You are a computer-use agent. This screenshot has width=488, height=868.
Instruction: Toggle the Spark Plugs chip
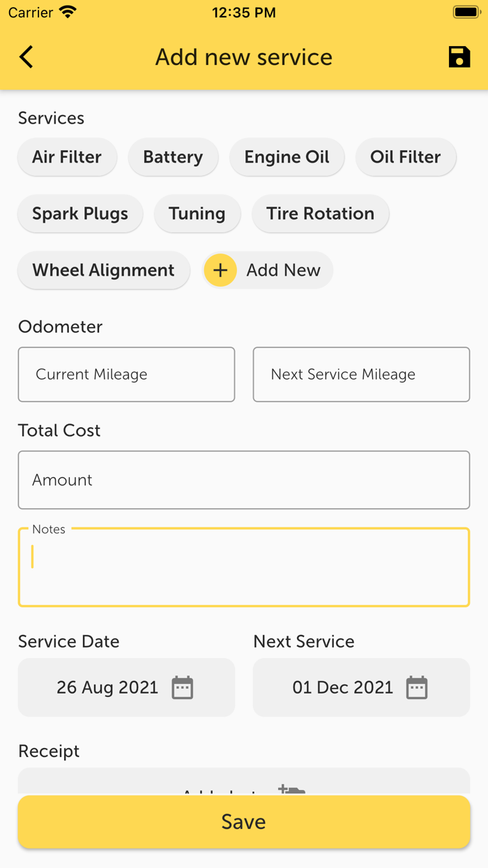79,214
